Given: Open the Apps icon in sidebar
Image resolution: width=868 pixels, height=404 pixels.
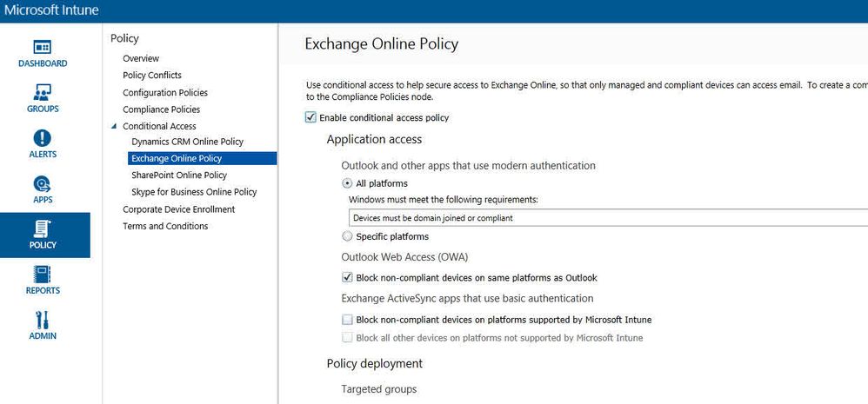Looking at the screenshot, I should pos(43,183).
